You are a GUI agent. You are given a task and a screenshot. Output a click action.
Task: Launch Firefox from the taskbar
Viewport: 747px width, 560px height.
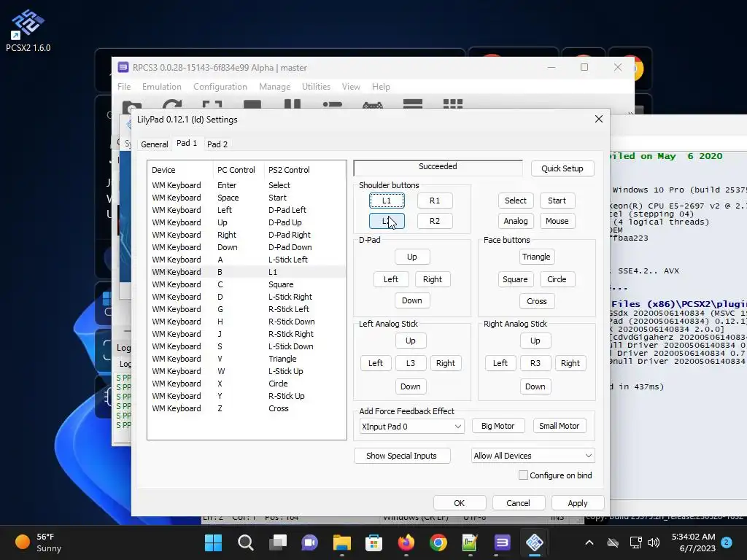pyautogui.click(x=406, y=542)
